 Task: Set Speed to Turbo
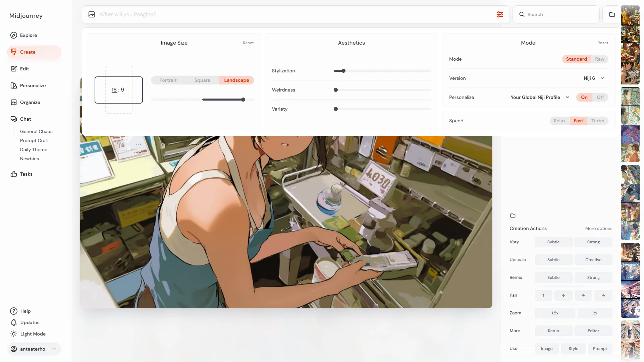[x=597, y=121]
